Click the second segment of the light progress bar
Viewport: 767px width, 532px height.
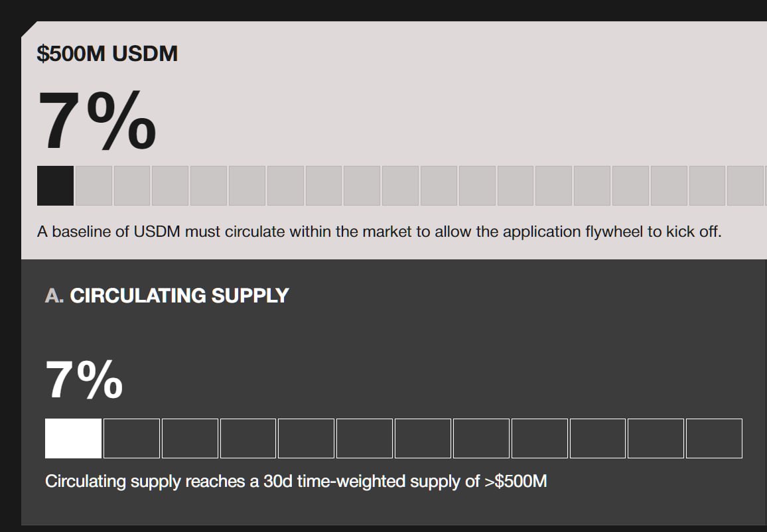click(x=94, y=186)
